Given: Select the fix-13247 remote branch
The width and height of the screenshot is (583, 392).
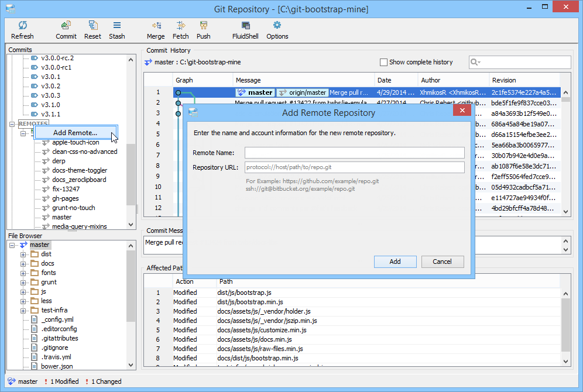Looking at the screenshot, I should [x=66, y=189].
